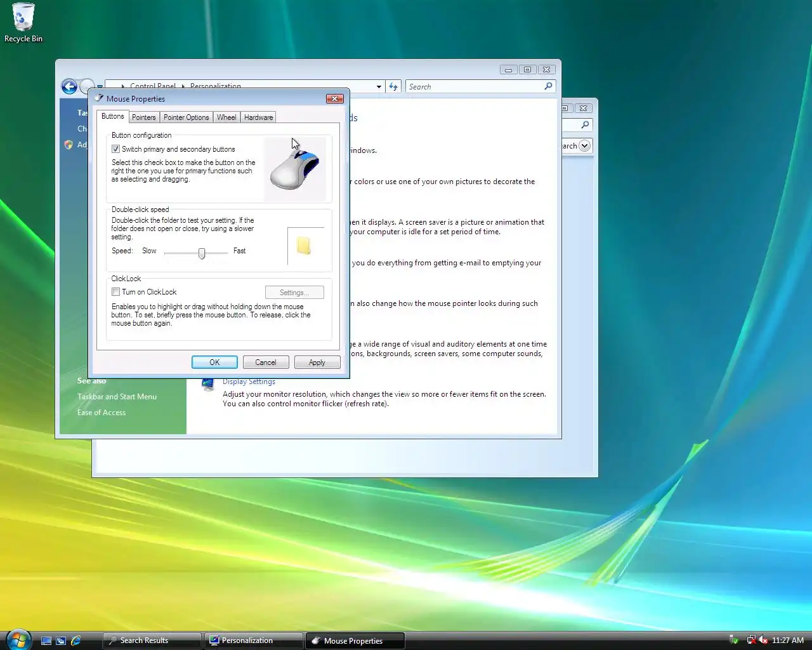Click OK in Mouse Properties

[214, 362]
